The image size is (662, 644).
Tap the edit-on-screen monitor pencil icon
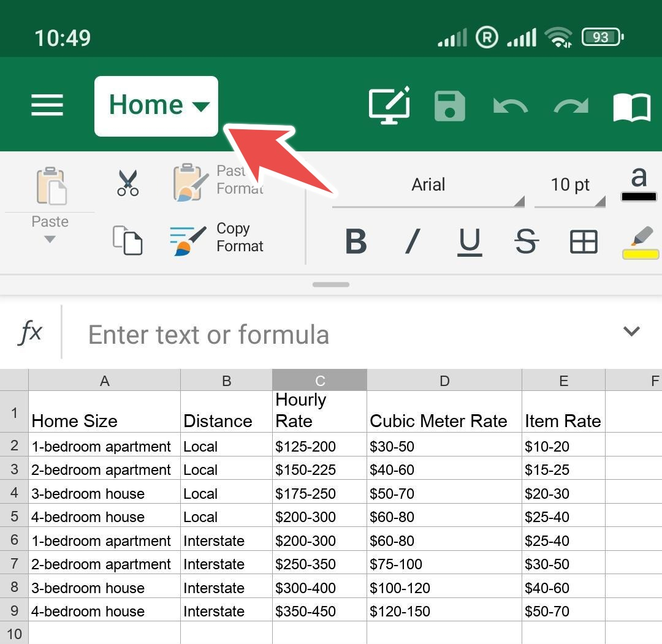(389, 105)
